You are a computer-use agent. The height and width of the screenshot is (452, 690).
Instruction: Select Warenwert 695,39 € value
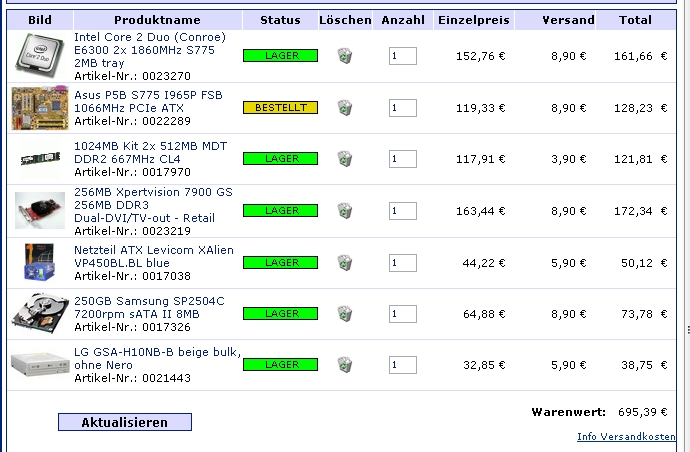[642, 412]
